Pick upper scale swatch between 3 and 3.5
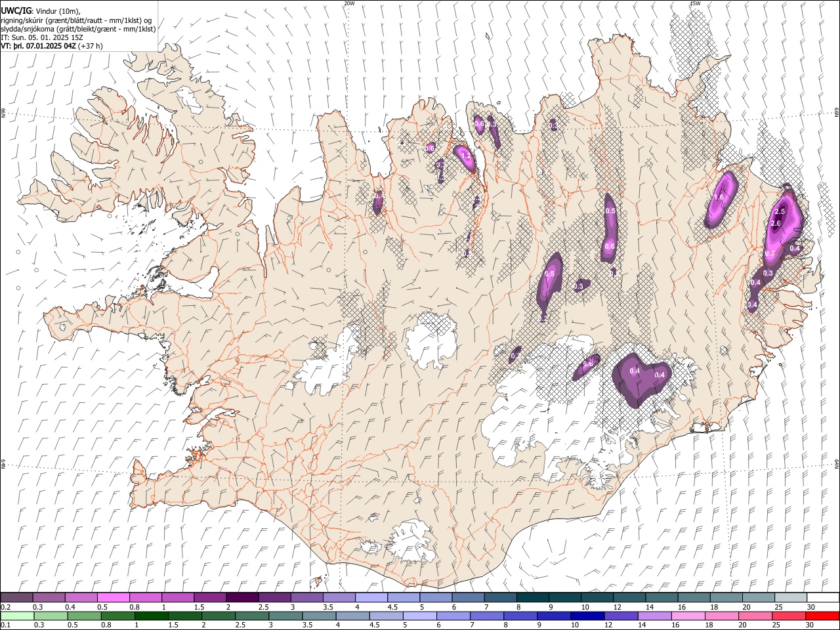The height and width of the screenshot is (630, 840). coord(306,598)
